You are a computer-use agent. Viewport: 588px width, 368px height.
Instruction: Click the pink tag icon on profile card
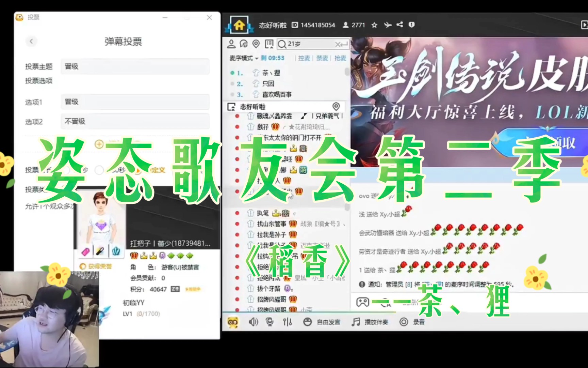pos(85,251)
